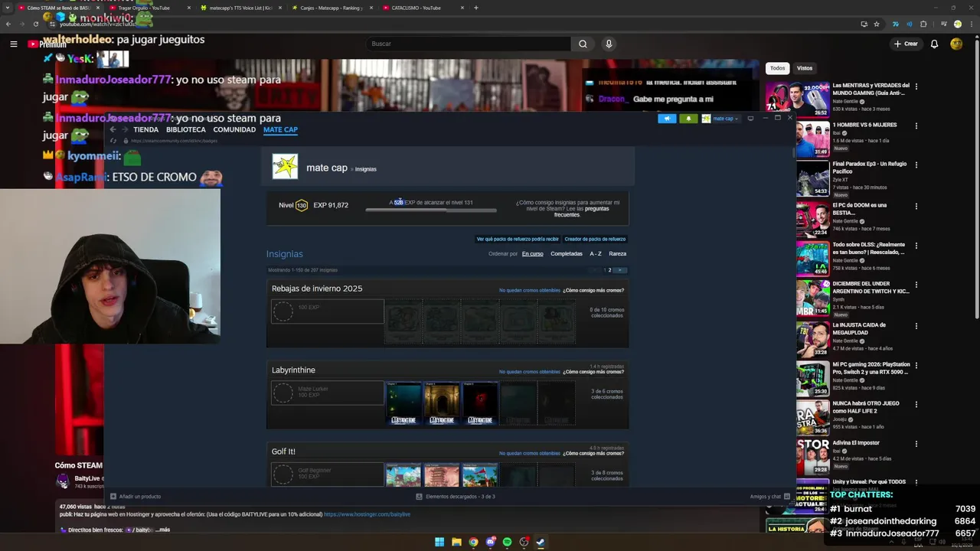Open the TIENDA menu in Steam
980x551 pixels.
[x=146, y=129]
